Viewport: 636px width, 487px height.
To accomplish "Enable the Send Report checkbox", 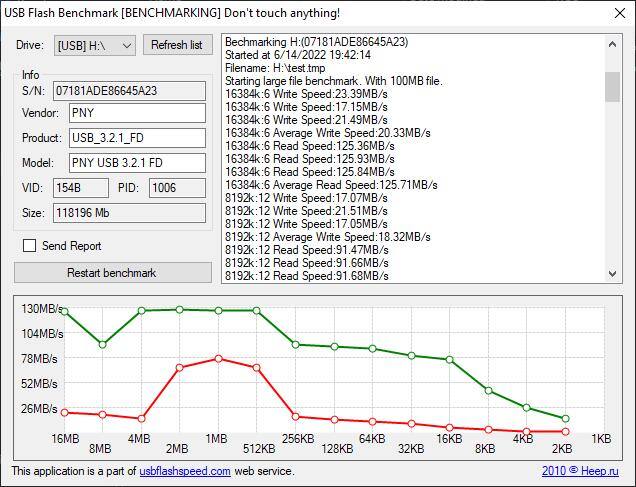I will coord(29,246).
